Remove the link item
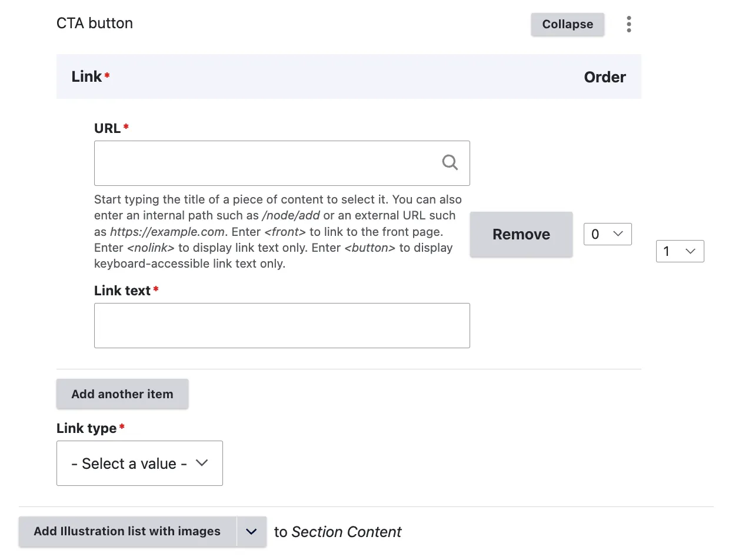The width and height of the screenshot is (752, 560). click(x=521, y=234)
